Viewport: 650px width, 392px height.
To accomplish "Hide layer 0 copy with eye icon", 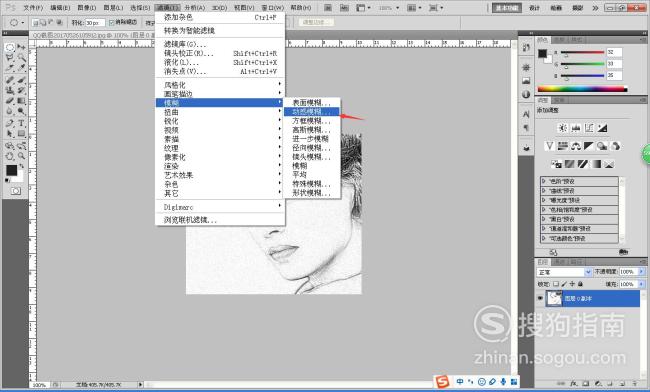I will tap(540, 298).
